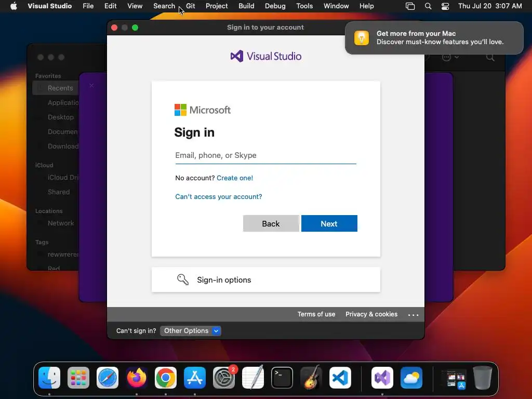Screen dimensions: 532x399
Task: Launch Firefox from the dock
Action: (137, 378)
